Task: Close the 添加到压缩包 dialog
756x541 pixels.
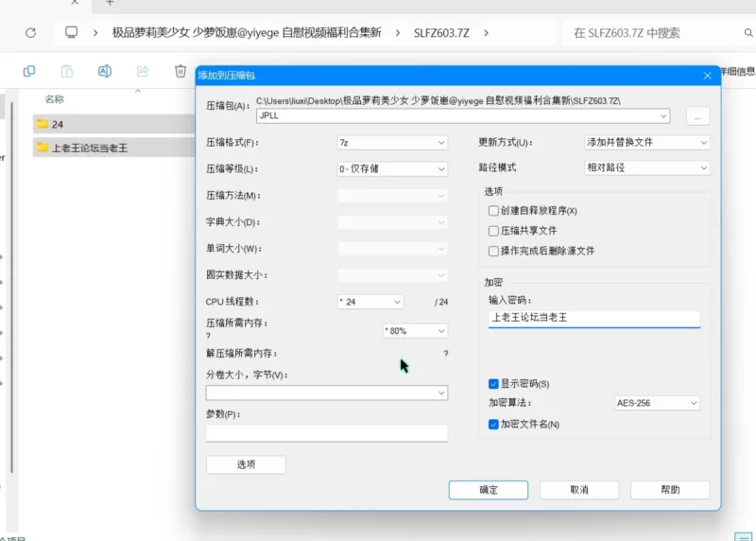Action: [707, 76]
